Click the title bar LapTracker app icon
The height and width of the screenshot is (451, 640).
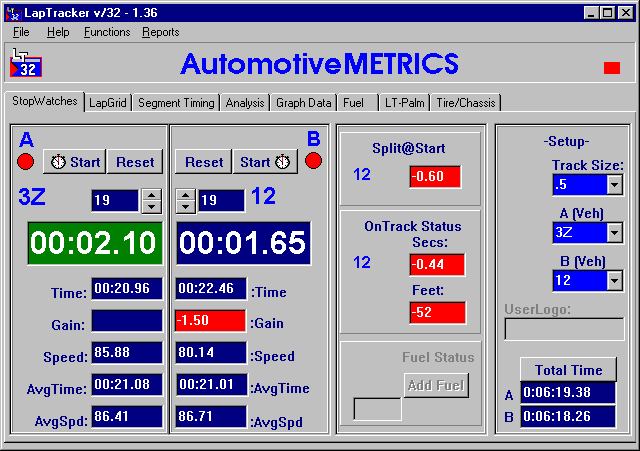click(13, 13)
